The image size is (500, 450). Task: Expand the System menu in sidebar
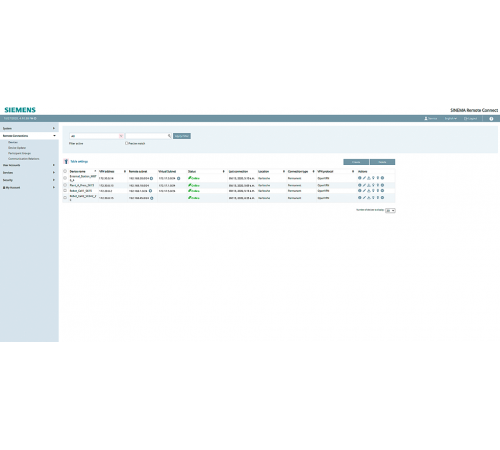(29, 128)
